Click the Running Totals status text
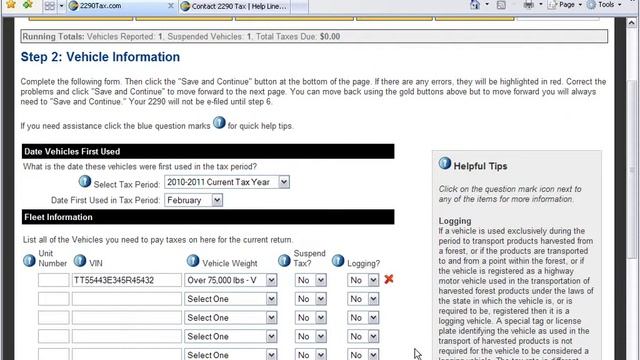 (x=181, y=36)
